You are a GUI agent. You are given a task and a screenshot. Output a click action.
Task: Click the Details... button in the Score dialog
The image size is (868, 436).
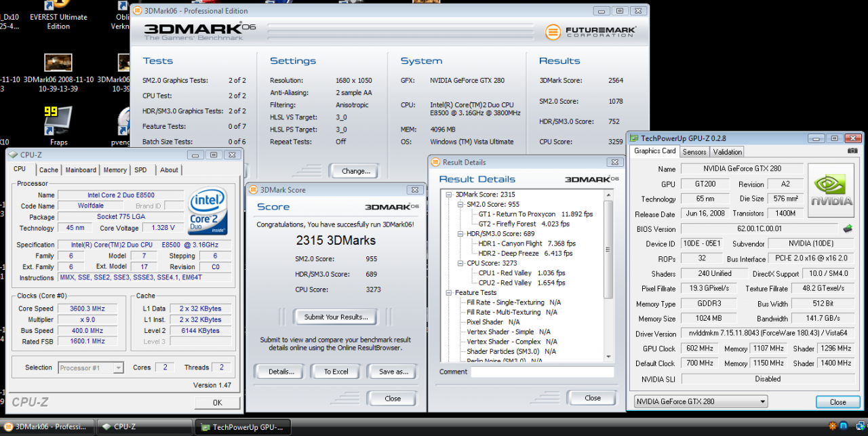click(279, 372)
